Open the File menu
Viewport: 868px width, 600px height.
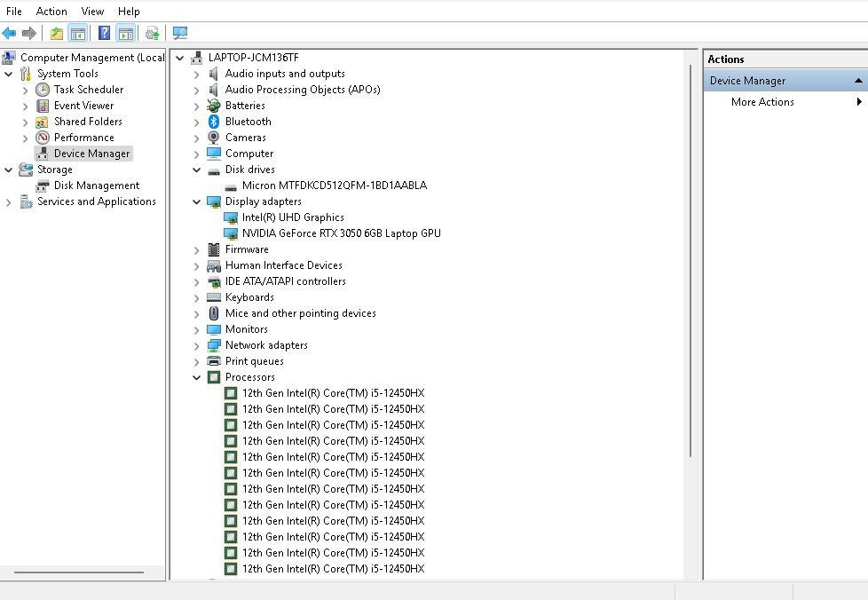(x=14, y=11)
